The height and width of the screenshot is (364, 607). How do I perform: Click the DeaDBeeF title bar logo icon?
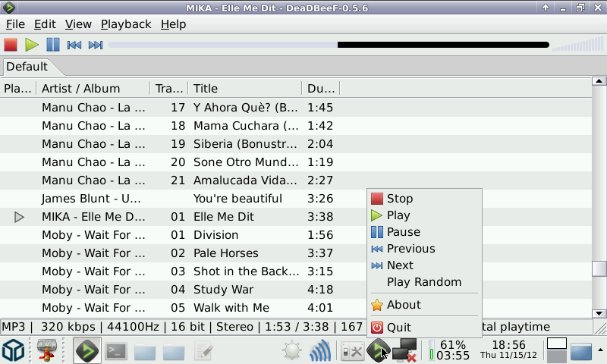(8, 8)
